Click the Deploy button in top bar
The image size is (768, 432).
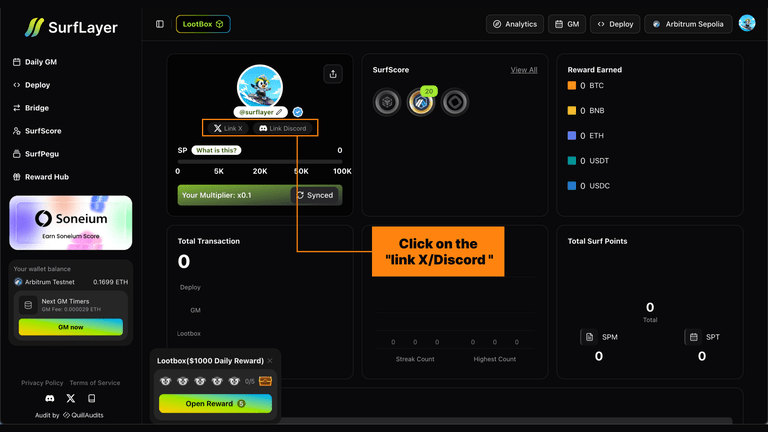(x=615, y=24)
